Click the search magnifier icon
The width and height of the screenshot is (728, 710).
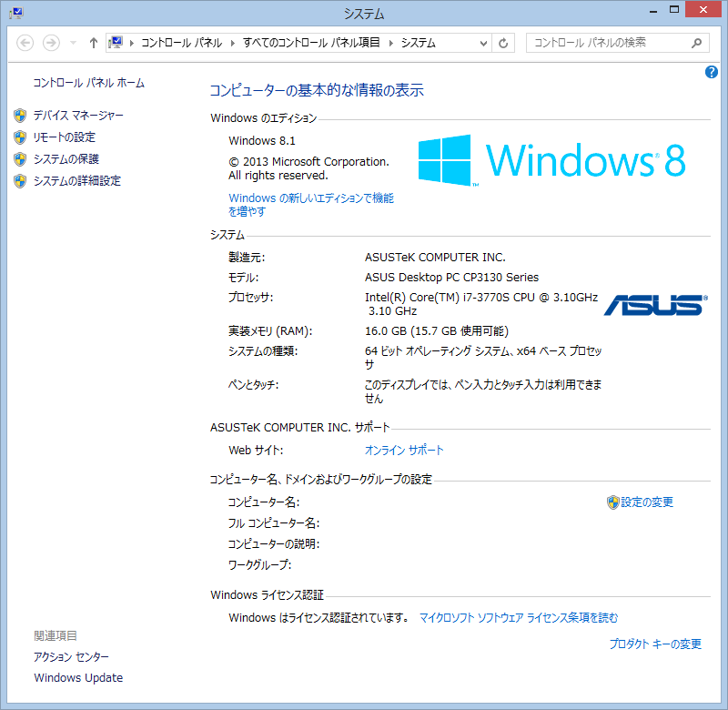(696, 43)
